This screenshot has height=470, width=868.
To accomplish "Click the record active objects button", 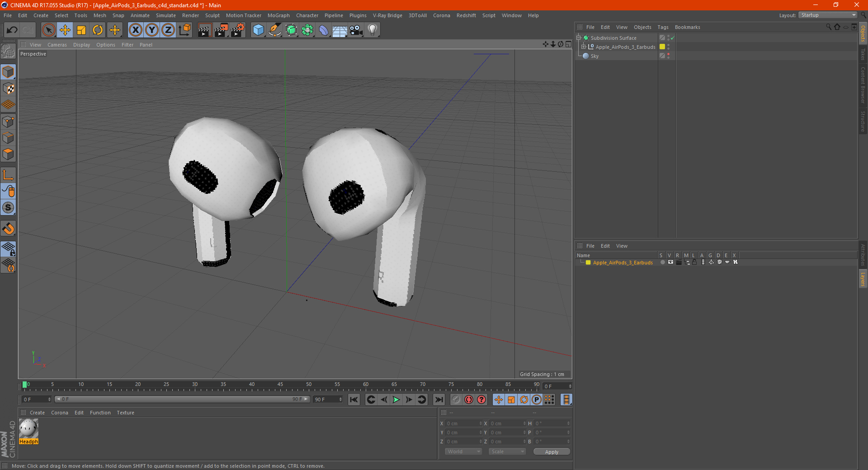I will [456, 399].
